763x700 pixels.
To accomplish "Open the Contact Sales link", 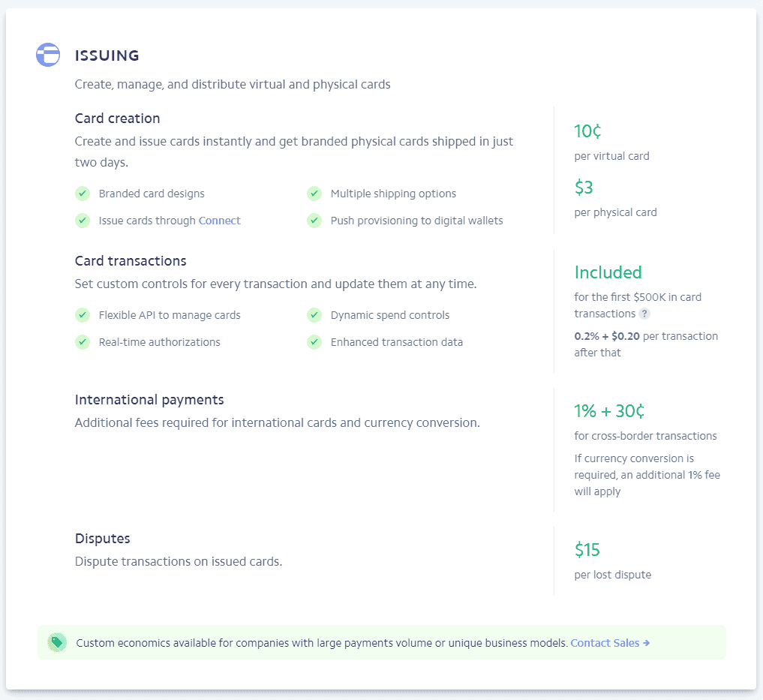I will tap(605, 643).
